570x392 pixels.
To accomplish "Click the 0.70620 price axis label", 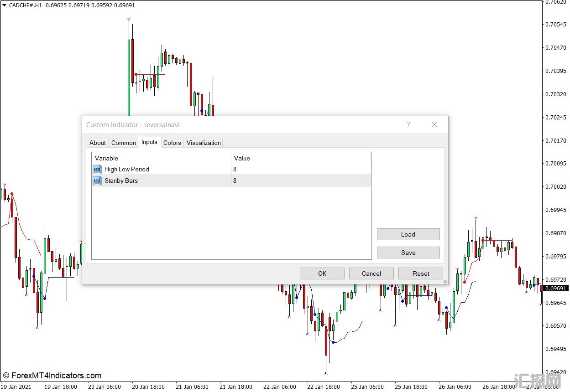I will point(555,2).
